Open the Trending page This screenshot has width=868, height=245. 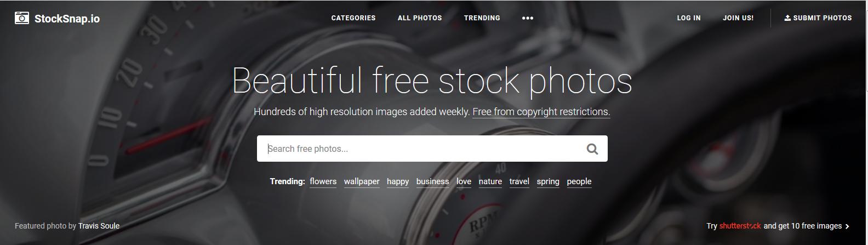click(482, 18)
